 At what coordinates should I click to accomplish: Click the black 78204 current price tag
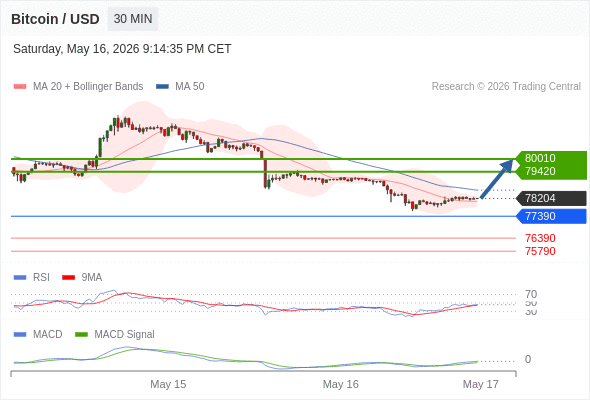551,198
